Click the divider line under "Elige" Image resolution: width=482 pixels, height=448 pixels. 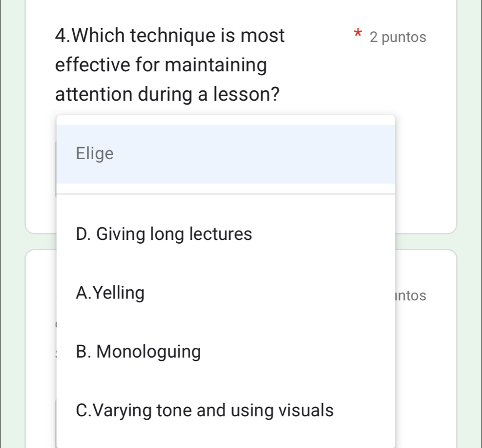tap(225, 192)
